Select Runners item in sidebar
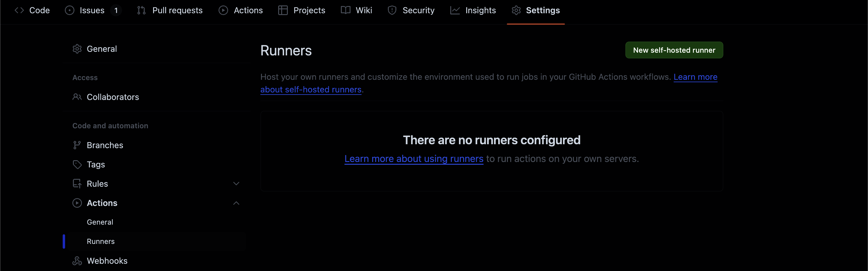The height and width of the screenshot is (271, 868). (101, 241)
